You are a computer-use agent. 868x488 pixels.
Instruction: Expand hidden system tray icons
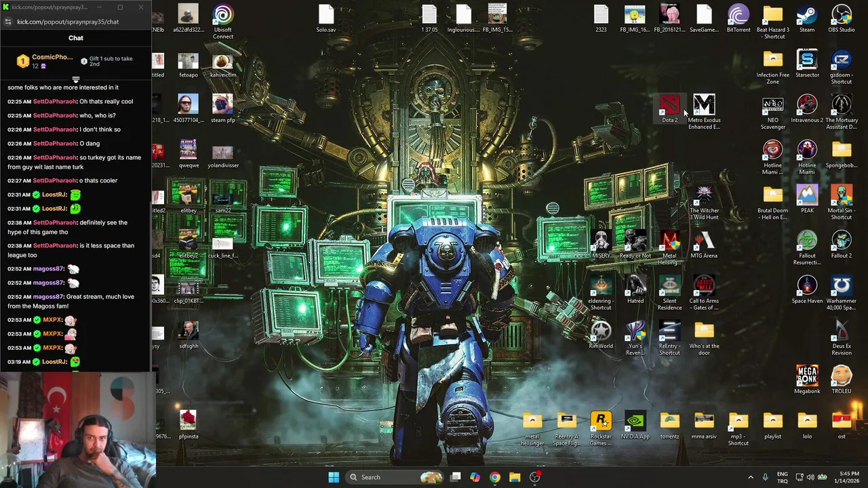click(x=751, y=477)
